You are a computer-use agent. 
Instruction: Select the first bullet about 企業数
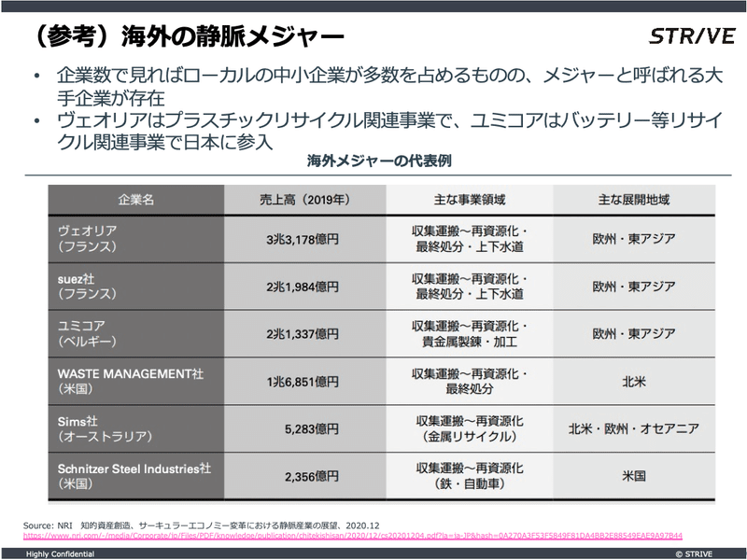point(389,87)
